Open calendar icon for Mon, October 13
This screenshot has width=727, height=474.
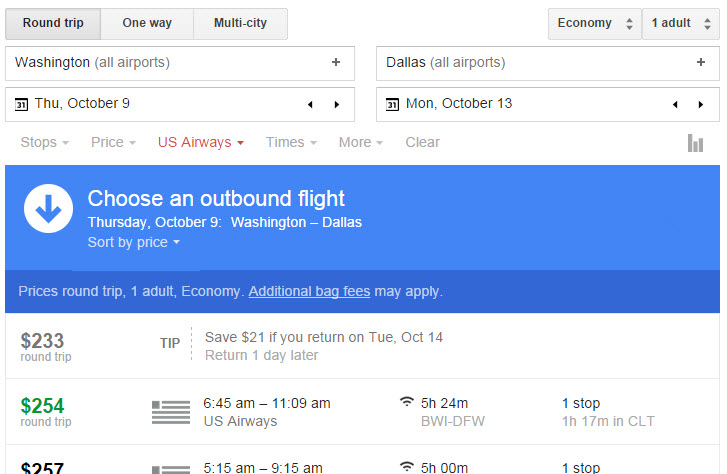point(392,104)
